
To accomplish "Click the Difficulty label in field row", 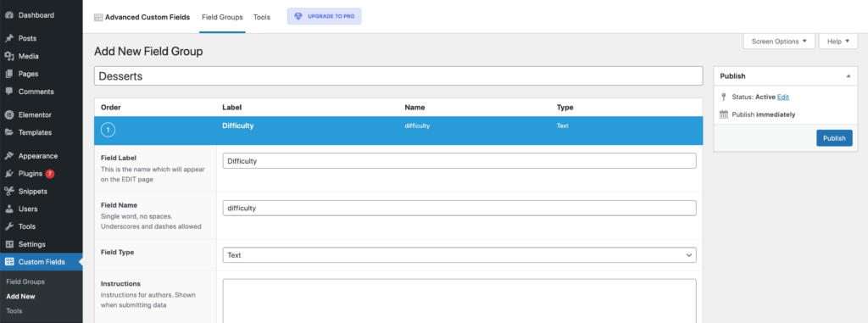I will click(x=238, y=125).
